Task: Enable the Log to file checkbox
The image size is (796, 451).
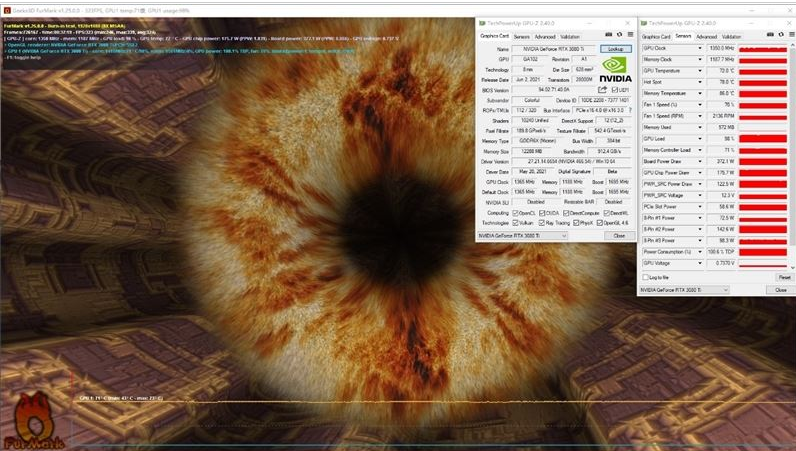Action: click(645, 277)
